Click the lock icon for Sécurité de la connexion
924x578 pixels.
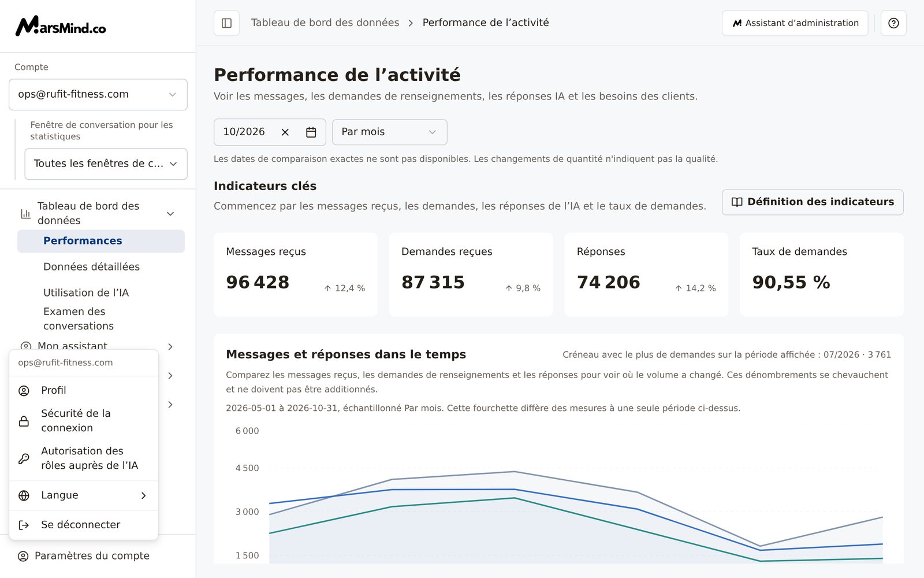[x=24, y=421]
